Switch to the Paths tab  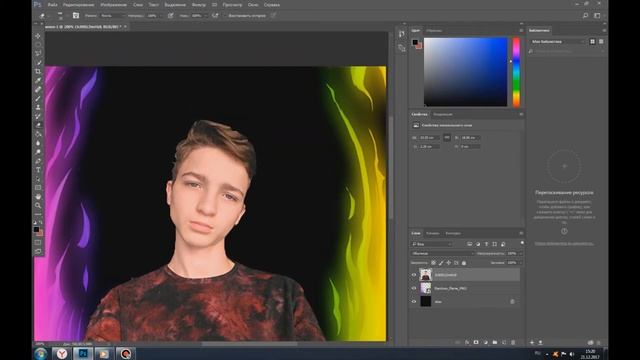click(x=453, y=233)
